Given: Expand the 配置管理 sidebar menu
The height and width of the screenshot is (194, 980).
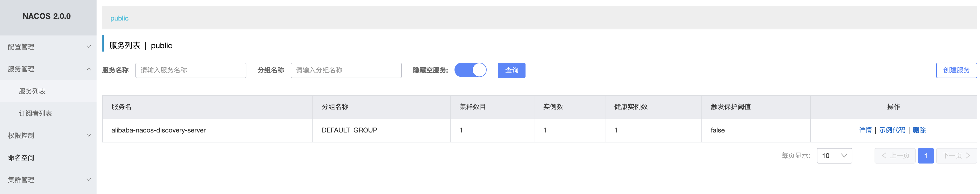Looking at the screenshot, I should (48, 47).
